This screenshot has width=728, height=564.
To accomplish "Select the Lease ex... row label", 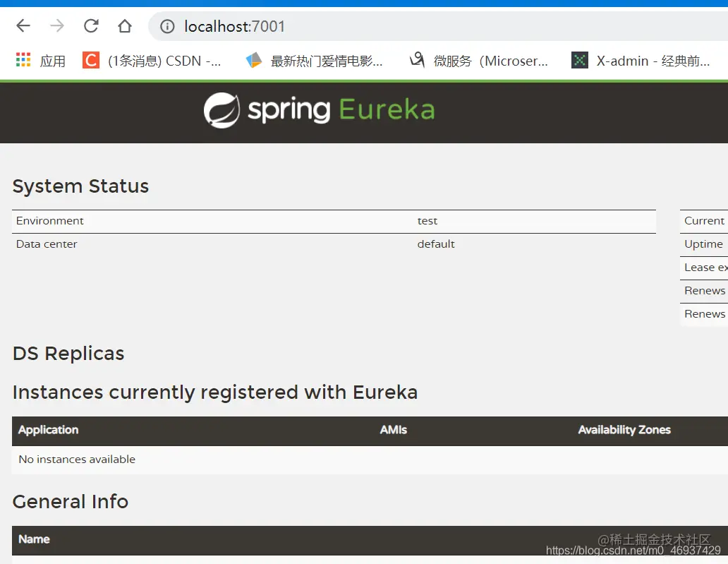I will 705,267.
